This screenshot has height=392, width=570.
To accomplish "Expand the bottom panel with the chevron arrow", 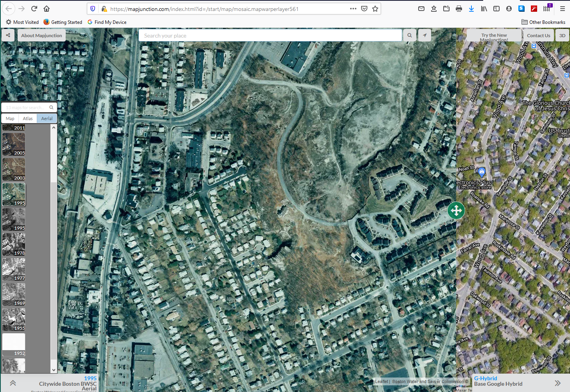I will point(13,383).
